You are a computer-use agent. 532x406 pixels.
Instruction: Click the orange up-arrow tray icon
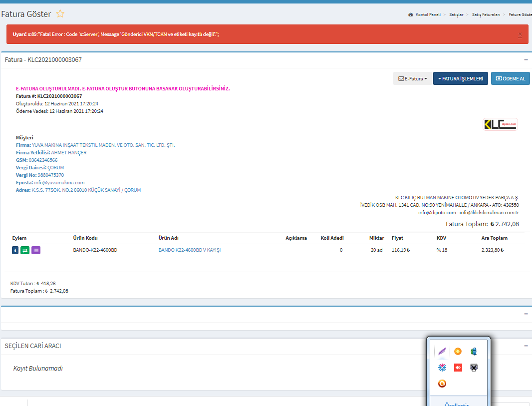coord(458,351)
